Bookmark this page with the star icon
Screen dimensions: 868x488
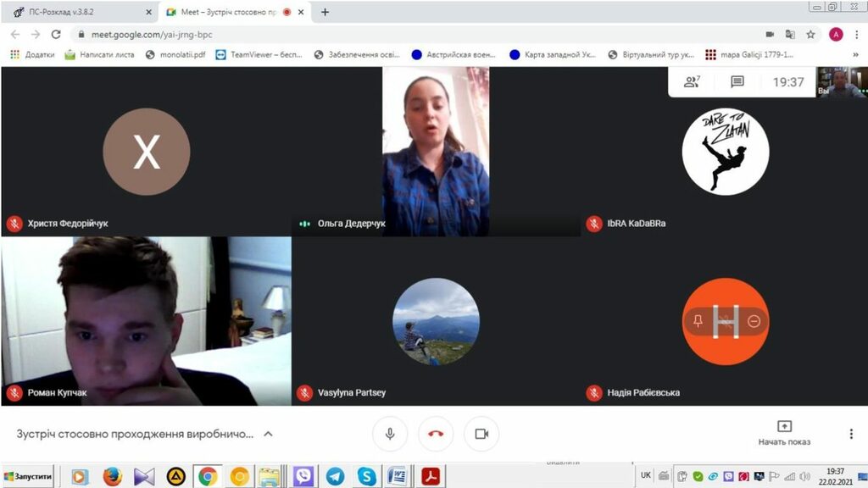[x=811, y=35]
